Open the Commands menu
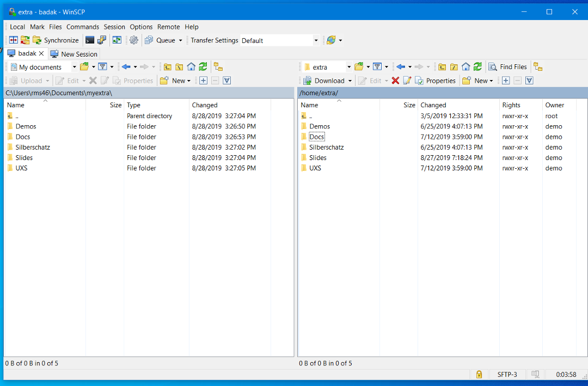 82,27
